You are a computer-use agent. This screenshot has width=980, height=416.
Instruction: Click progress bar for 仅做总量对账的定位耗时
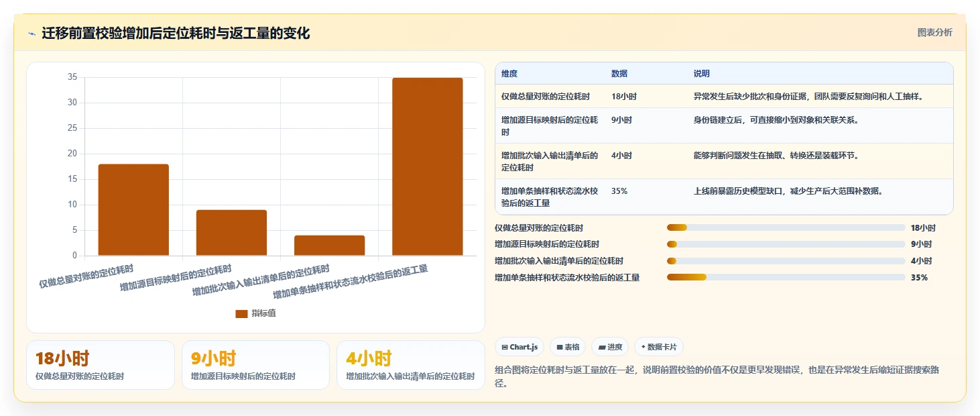(x=786, y=228)
